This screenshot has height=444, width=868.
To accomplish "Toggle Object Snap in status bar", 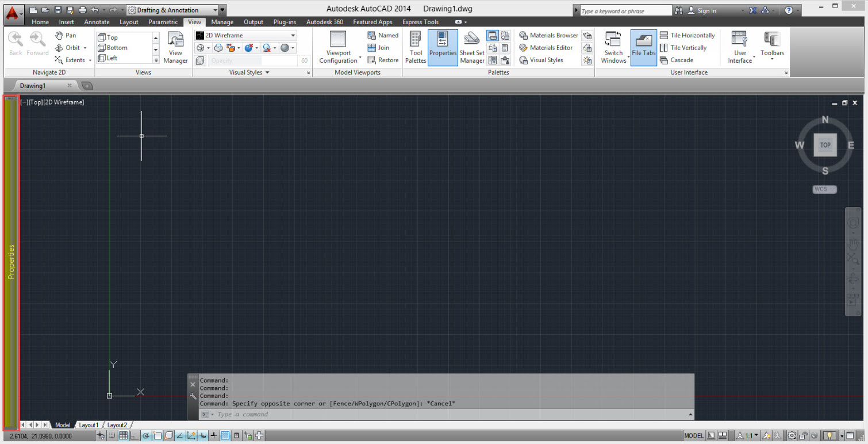I will [x=158, y=436].
